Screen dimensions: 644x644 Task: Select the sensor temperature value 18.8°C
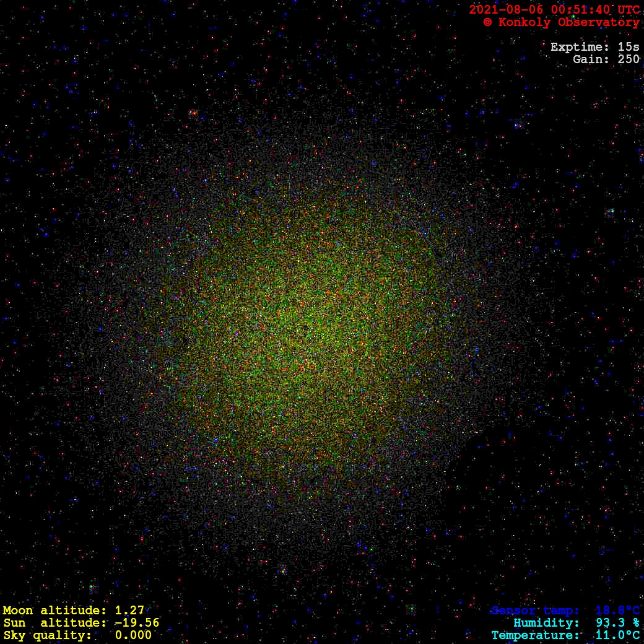[x=617, y=611]
